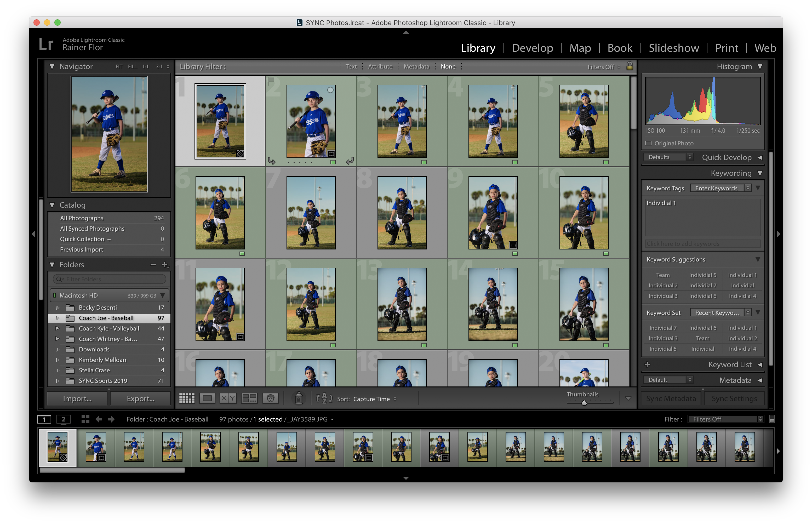Reverse sort direction with A-Z icon
The width and height of the screenshot is (812, 524).
324,398
